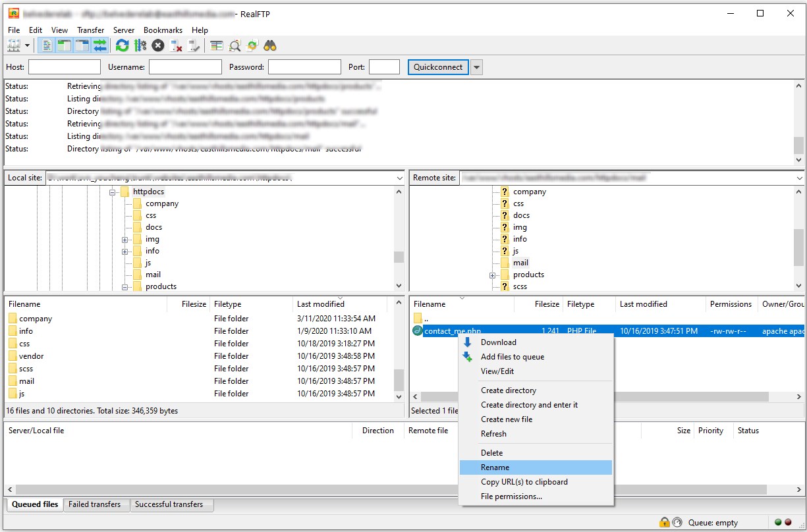Image resolution: width=807 pixels, height=532 pixels.
Task: Click the vendor folder icon in local list
Action: [13, 356]
